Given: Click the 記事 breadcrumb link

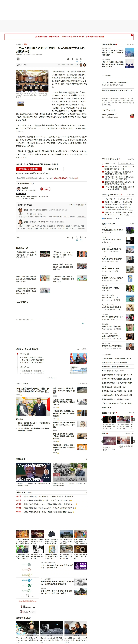Looking at the screenshot, I should 26,44.
